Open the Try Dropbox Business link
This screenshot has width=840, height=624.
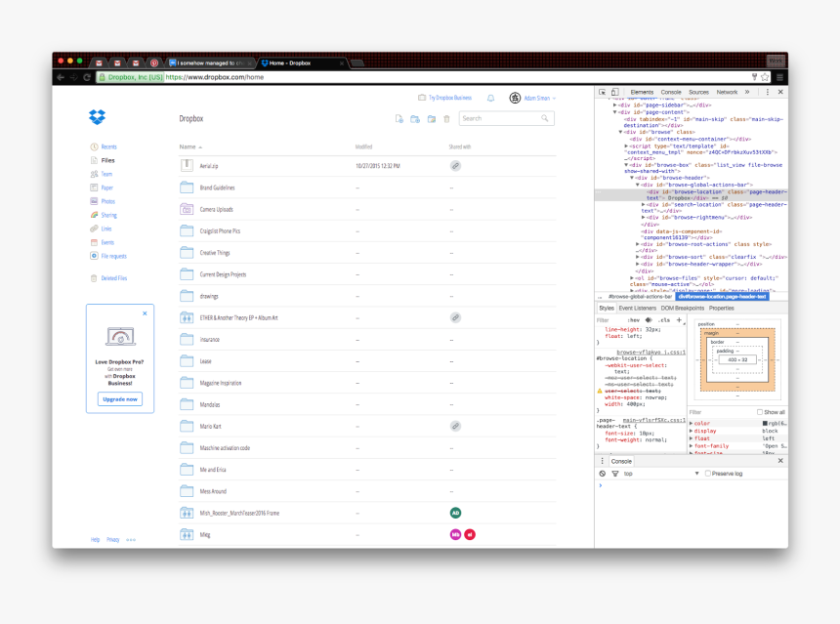444,98
